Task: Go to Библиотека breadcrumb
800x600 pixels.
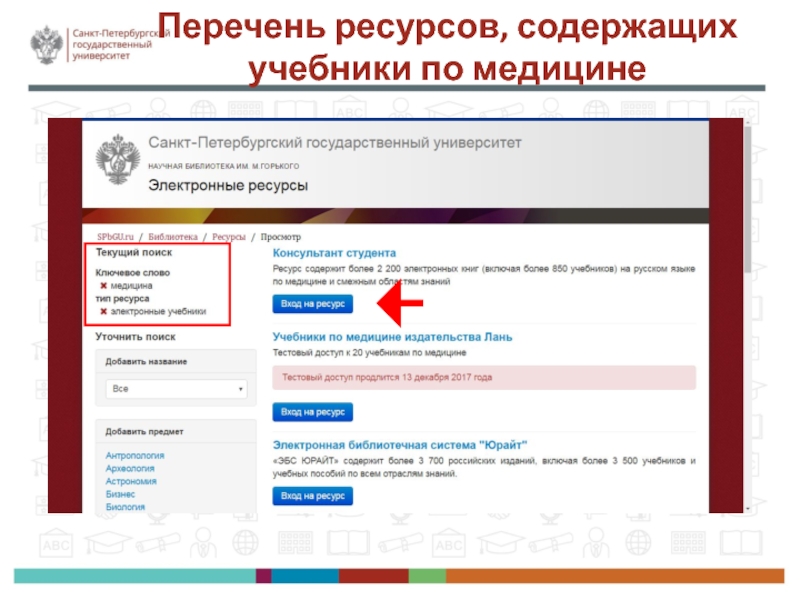Action: tap(172, 237)
